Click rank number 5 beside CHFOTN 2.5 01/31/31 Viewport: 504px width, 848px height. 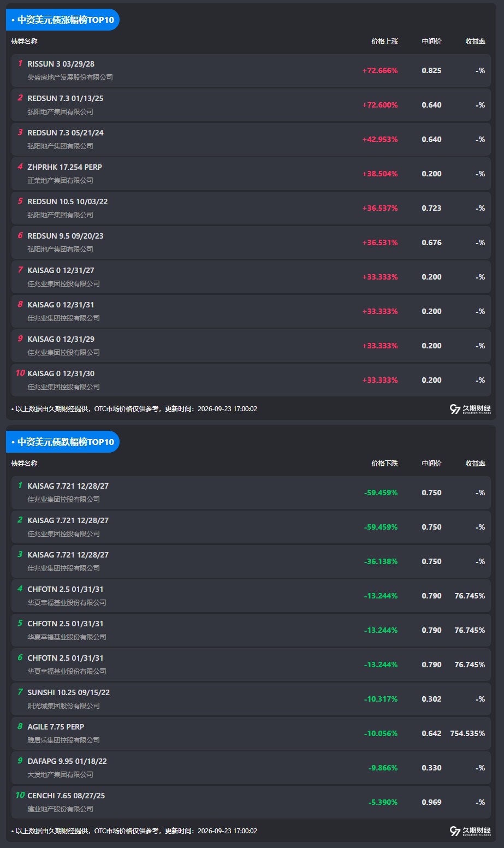click(x=20, y=623)
